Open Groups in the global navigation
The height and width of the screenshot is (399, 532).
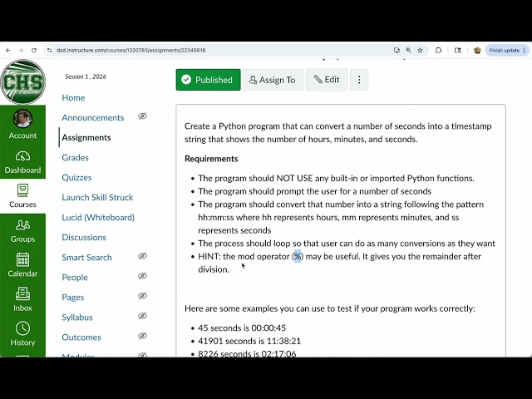point(22,231)
